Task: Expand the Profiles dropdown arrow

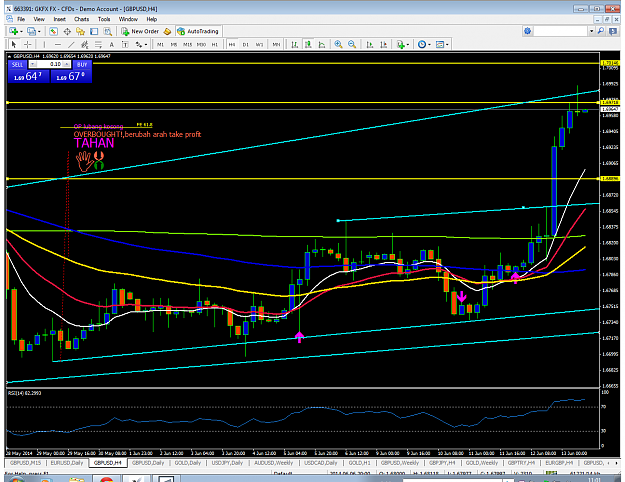Action: (39, 31)
